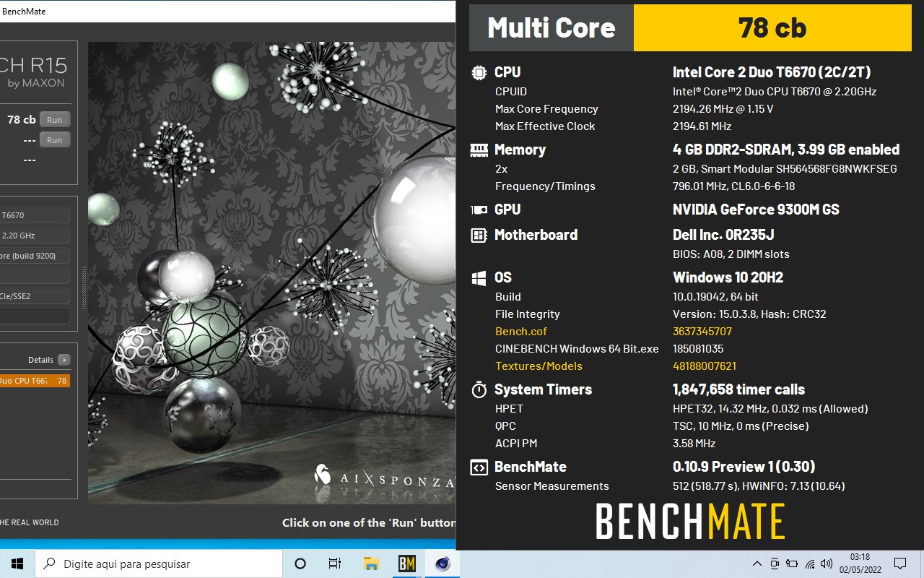The width and height of the screenshot is (924, 578).
Task: Click the yellow 78 cb score banner
Action: click(x=772, y=27)
